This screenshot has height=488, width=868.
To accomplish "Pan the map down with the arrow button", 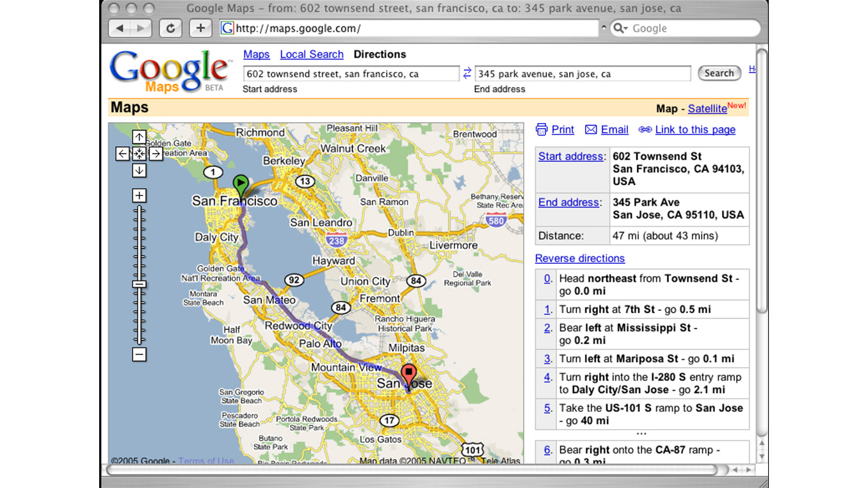I will coord(139,170).
